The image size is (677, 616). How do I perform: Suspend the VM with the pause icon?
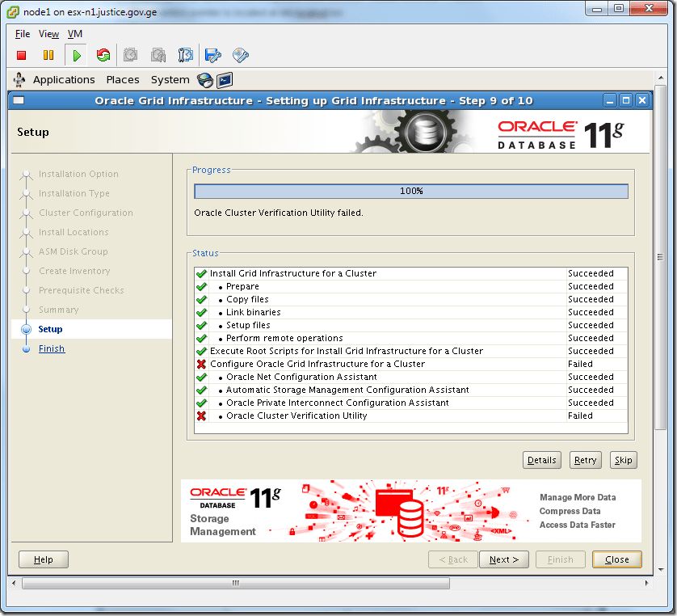tap(48, 54)
